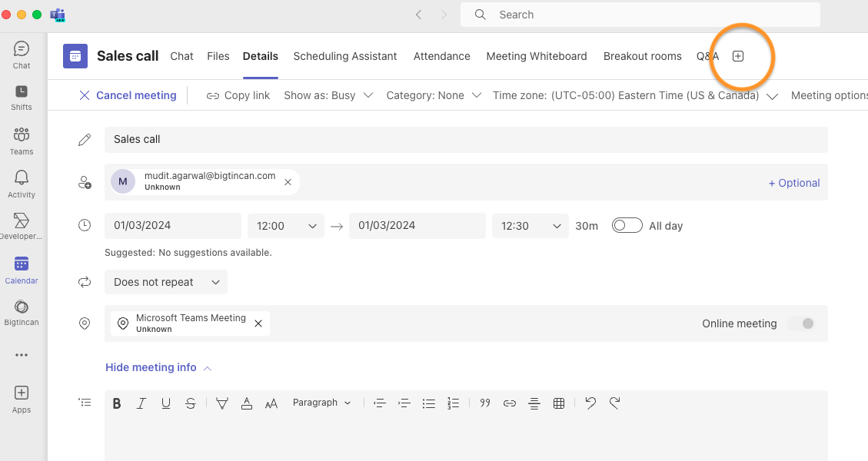Remove attendee mudit.agarwal@bigtincan.com
Viewport: 868px width, 461px height.
click(288, 182)
